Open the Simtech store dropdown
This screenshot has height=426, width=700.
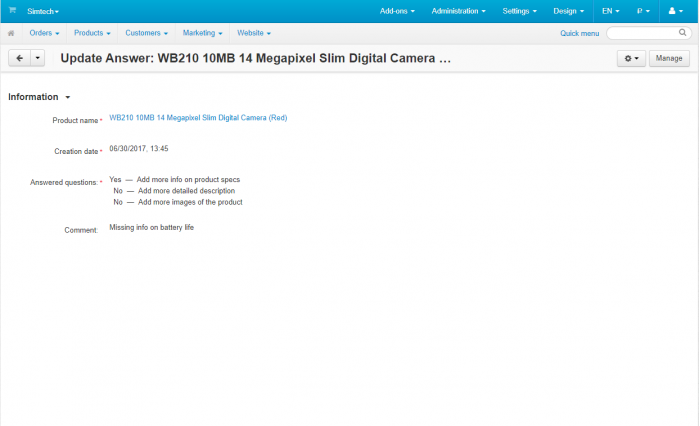pos(43,11)
